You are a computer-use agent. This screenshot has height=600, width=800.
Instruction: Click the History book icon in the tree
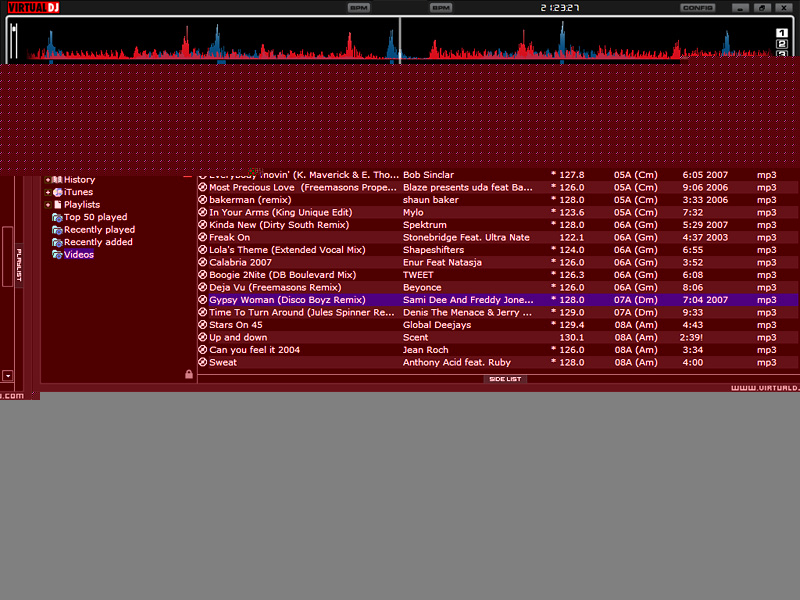click(x=58, y=180)
